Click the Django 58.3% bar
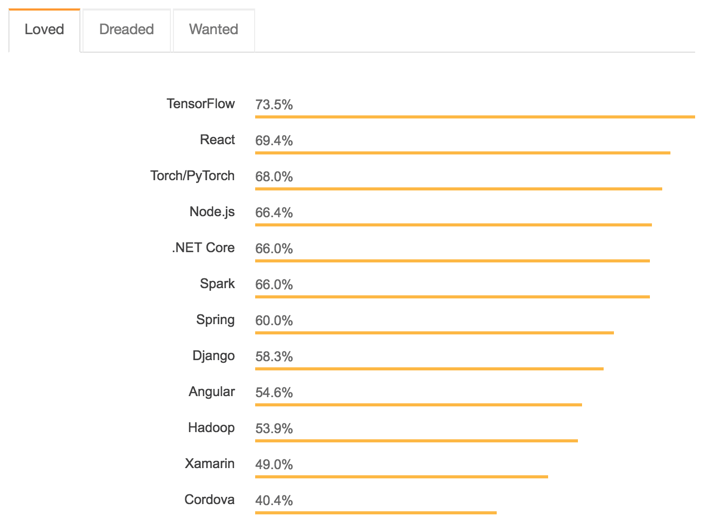Viewport: 719px width, 529px height. pos(429,369)
